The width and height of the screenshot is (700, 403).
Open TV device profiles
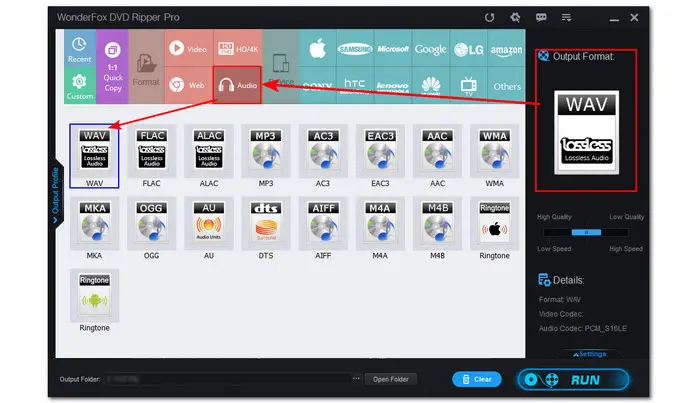click(468, 85)
